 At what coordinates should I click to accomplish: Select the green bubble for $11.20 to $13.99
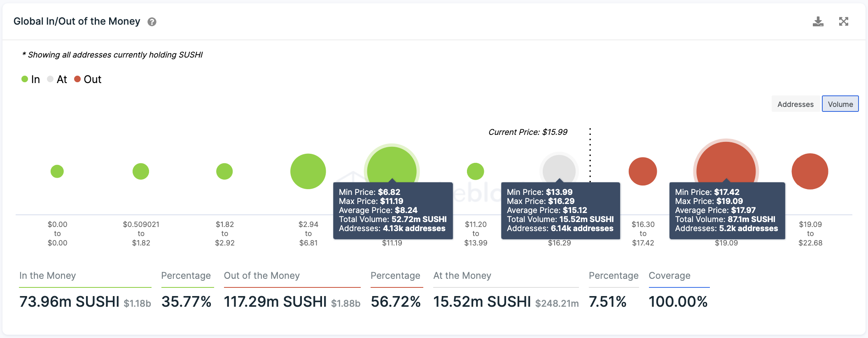476,171
